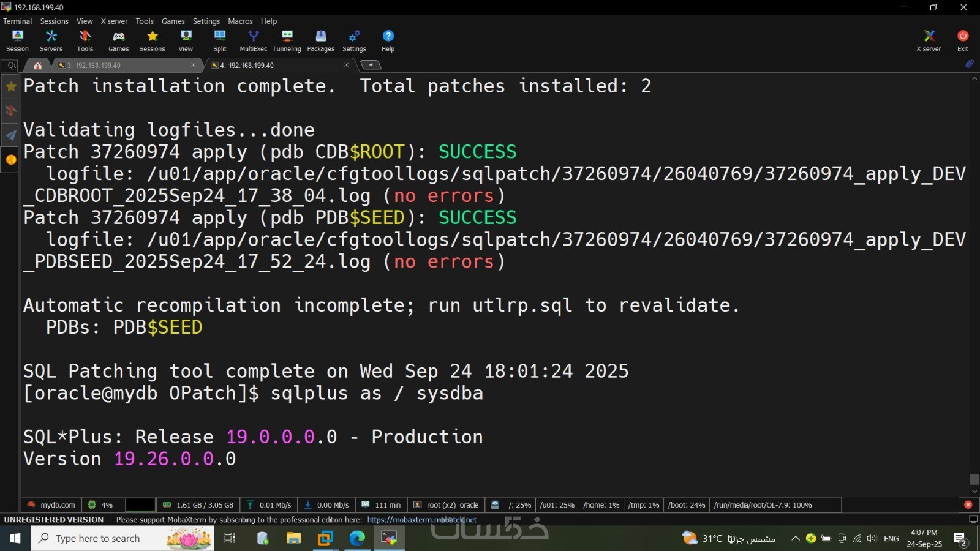Close tab 4. 192.168.199.40
The height and width of the screenshot is (551, 980).
coord(347,65)
